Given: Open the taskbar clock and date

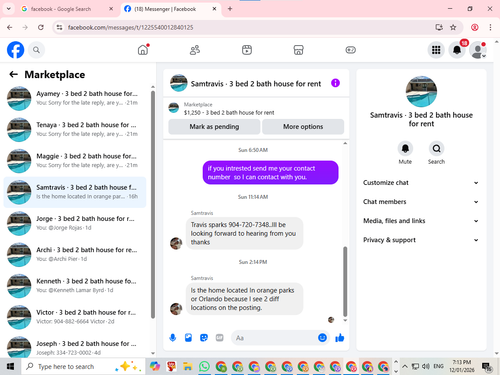Looking at the screenshot, I should pyautogui.click(x=462, y=366).
